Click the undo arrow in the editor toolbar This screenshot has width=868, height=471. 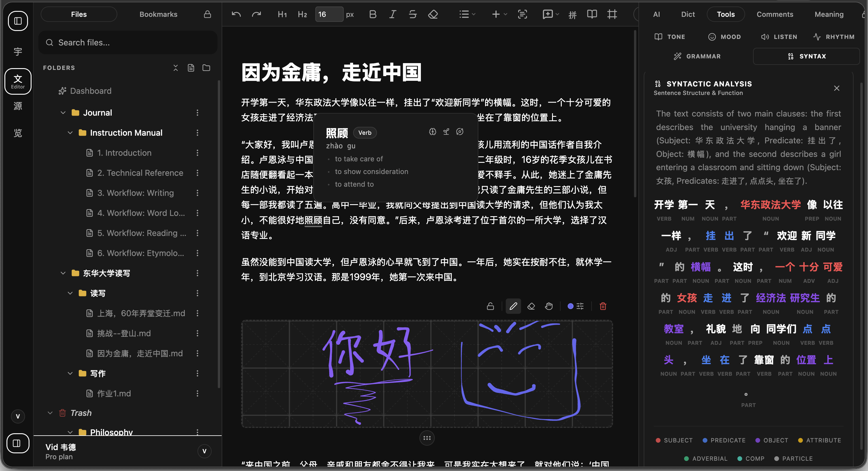[x=236, y=14]
